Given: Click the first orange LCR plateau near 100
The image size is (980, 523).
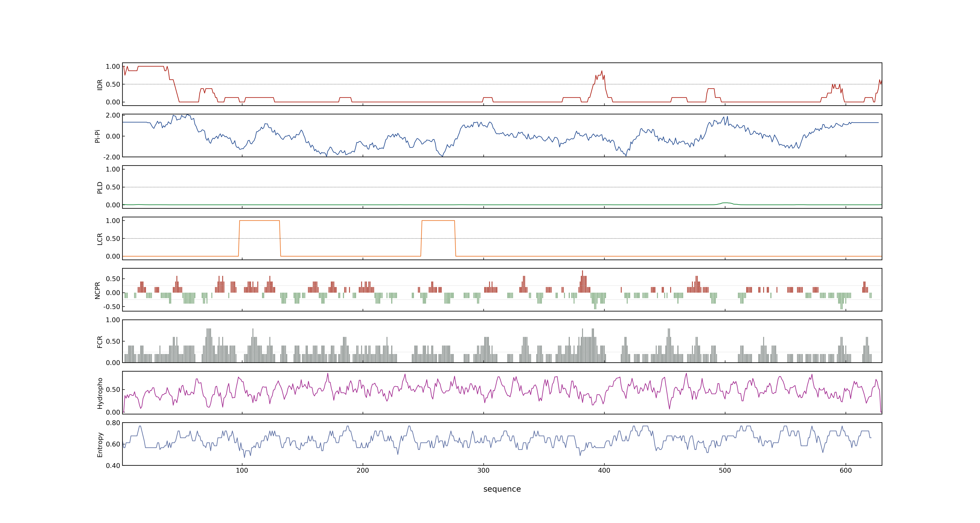Looking at the screenshot, I should point(260,221).
